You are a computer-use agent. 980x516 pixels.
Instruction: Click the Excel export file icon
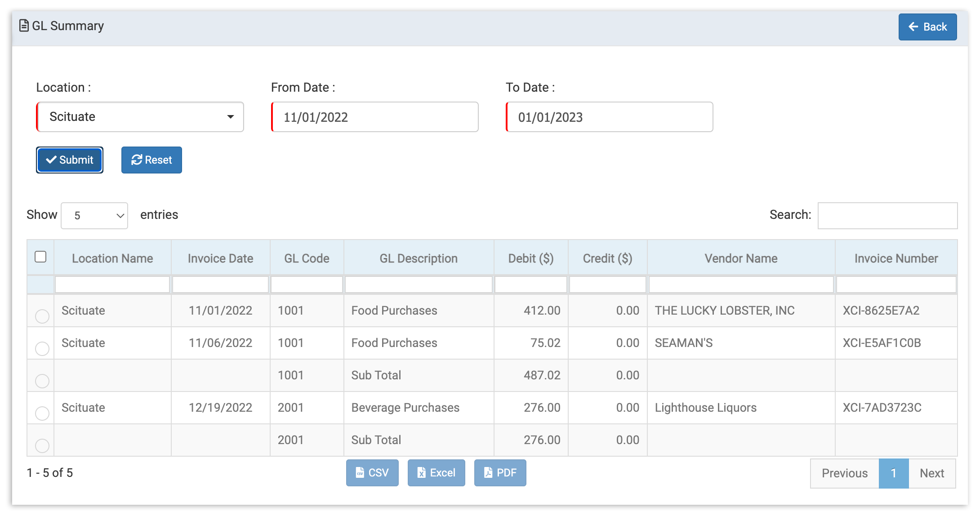pyautogui.click(x=421, y=472)
